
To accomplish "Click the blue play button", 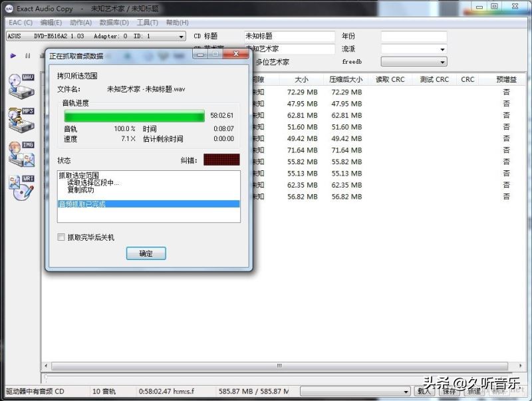I will point(13,56).
